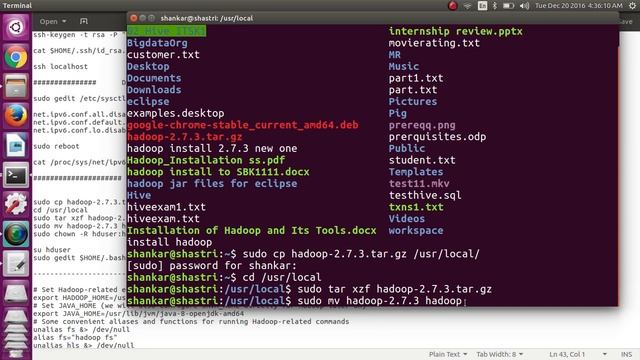Open the En keyboard layout indicator
640x360 pixels.
(x=482, y=6)
